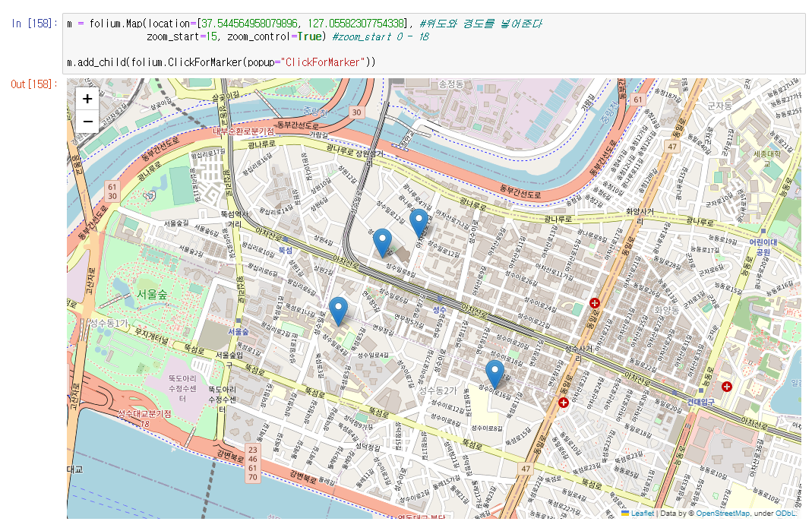Click the In [158] cell prompt

click(x=35, y=24)
